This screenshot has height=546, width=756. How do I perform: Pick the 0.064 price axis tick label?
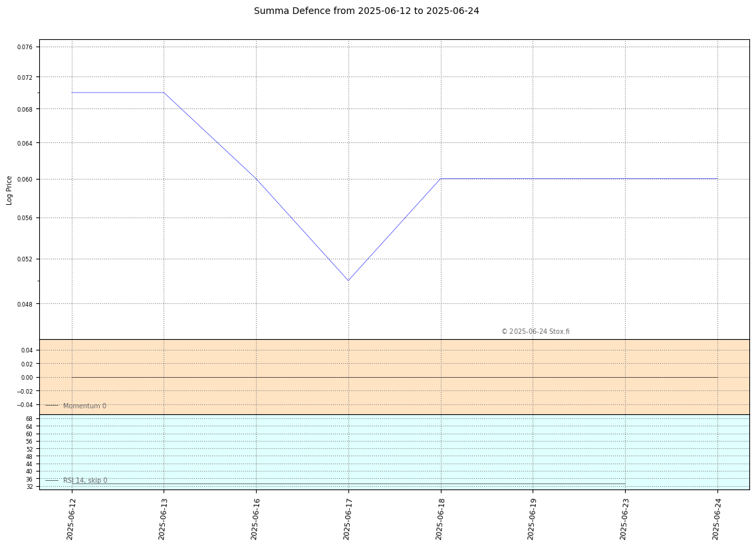coord(25,143)
